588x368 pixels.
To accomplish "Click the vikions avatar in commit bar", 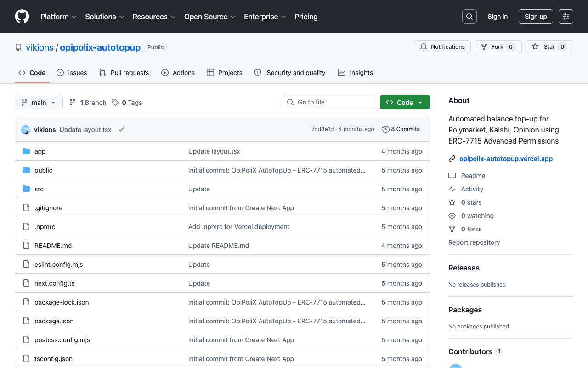I will [x=26, y=130].
